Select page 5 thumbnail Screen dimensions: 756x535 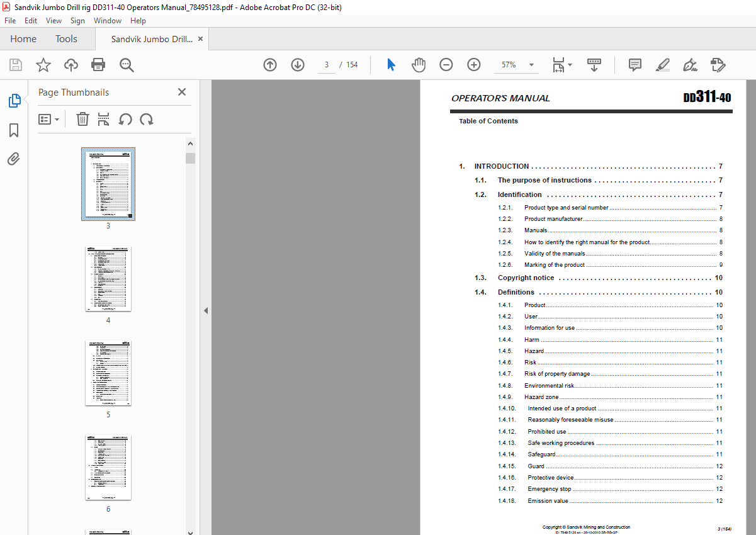coord(108,373)
